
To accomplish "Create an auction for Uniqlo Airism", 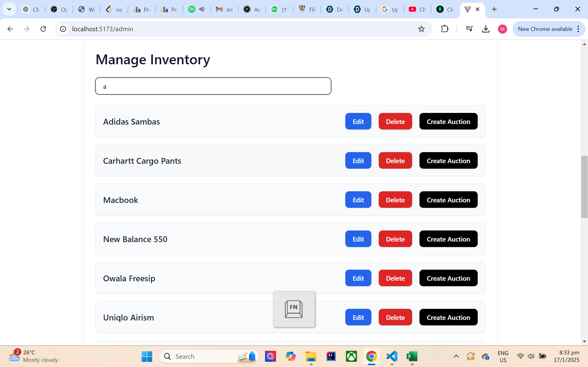I will (x=448, y=317).
